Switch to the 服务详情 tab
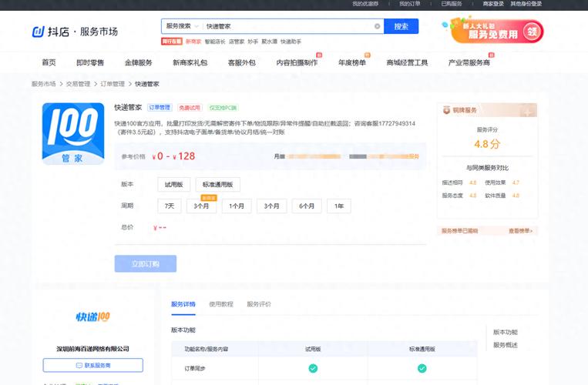 click(183, 304)
